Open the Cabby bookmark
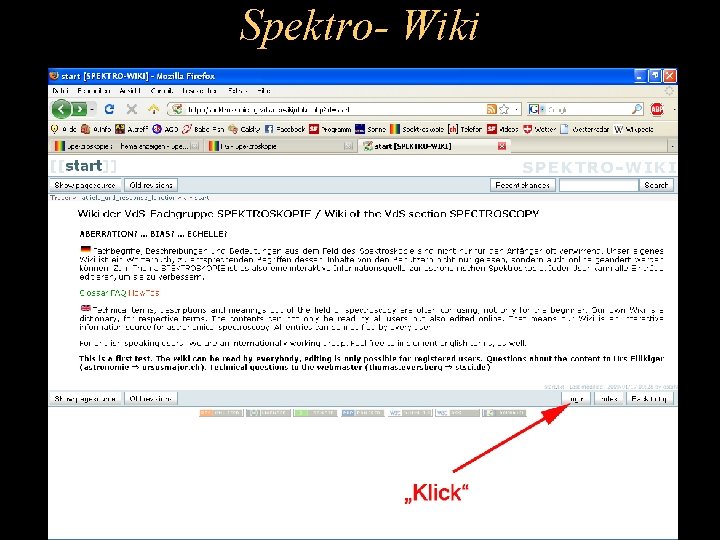Image resolution: width=720 pixels, height=540 pixels. coord(244,129)
